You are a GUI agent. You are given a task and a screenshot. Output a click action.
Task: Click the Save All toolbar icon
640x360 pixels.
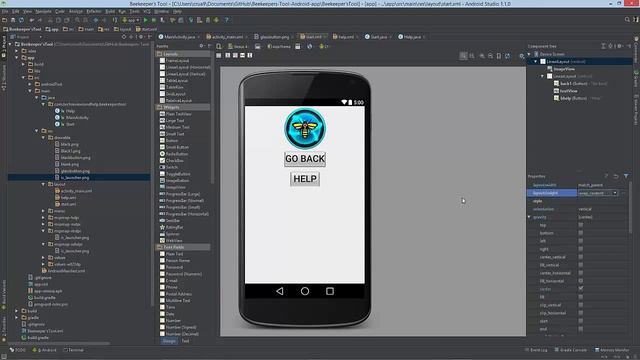(13, 20)
